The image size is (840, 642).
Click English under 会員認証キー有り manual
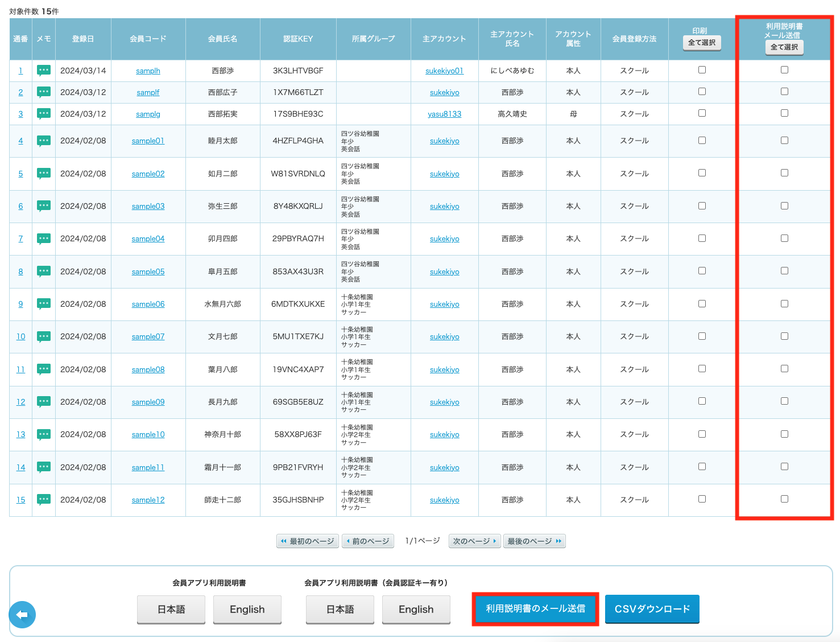pyautogui.click(x=416, y=610)
